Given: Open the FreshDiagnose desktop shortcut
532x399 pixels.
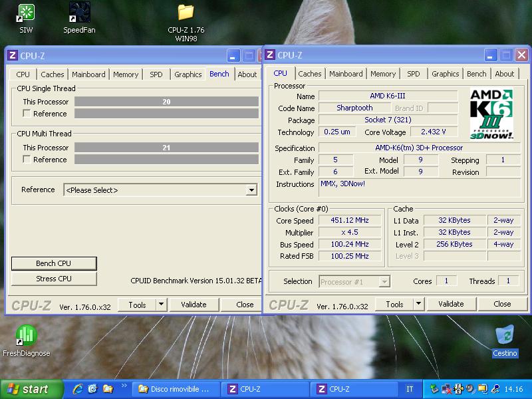Looking at the screenshot, I should [26, 336].
